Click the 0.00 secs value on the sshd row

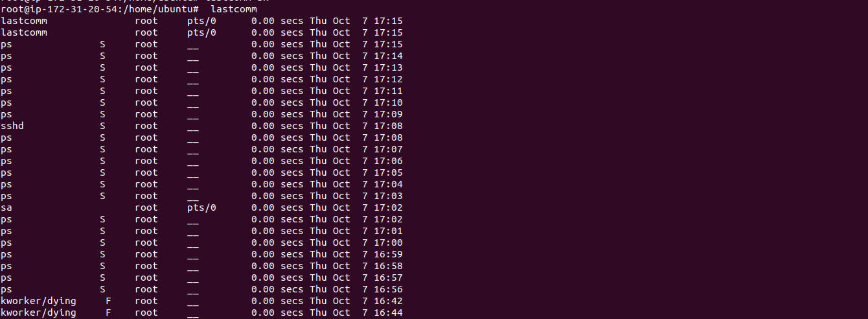point(278,126)
